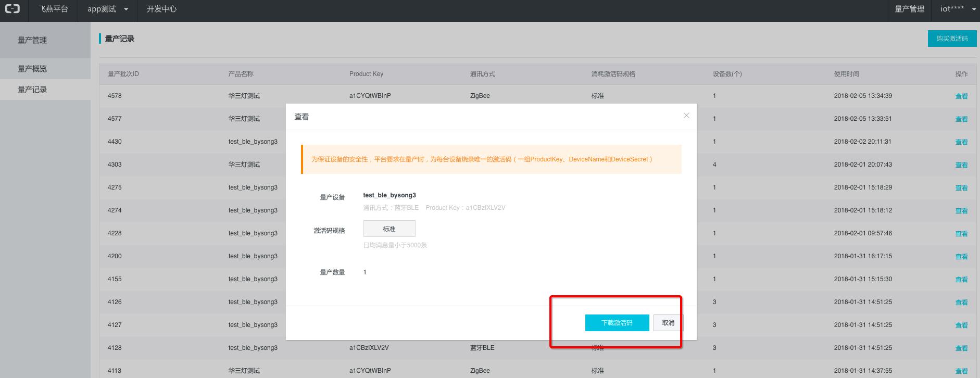Click 查看 link for batch 4113
The image size is (980, 378).
click(961, 371)
